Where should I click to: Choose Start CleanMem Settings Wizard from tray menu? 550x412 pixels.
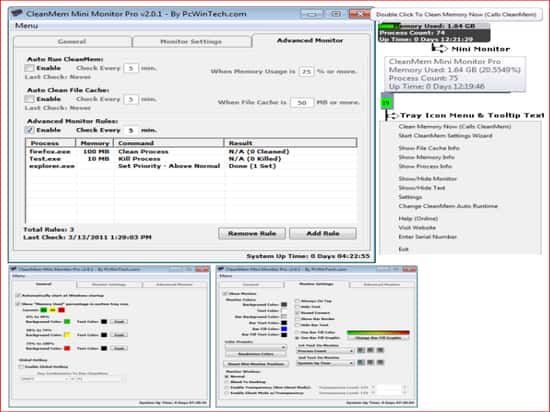pos(445,135)
